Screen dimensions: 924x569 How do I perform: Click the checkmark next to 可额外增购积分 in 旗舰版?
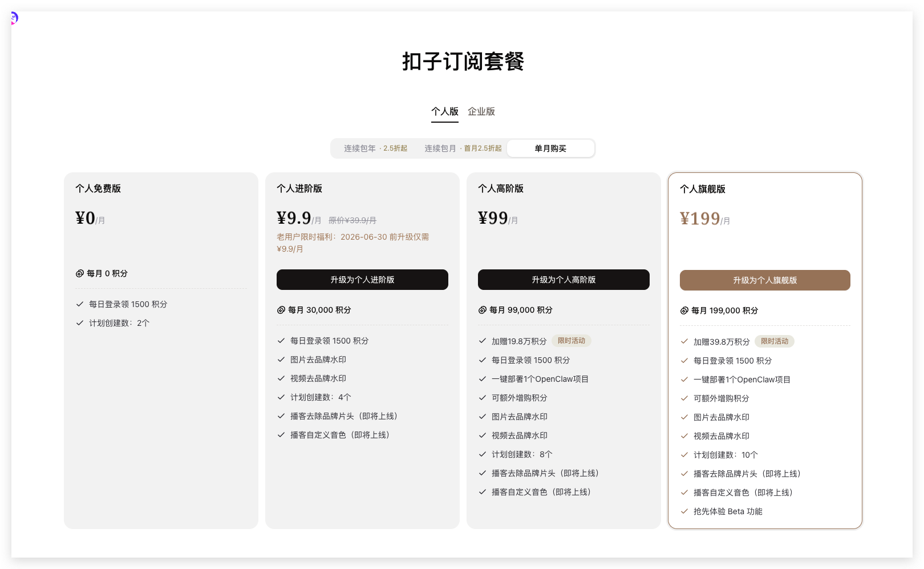684,398
